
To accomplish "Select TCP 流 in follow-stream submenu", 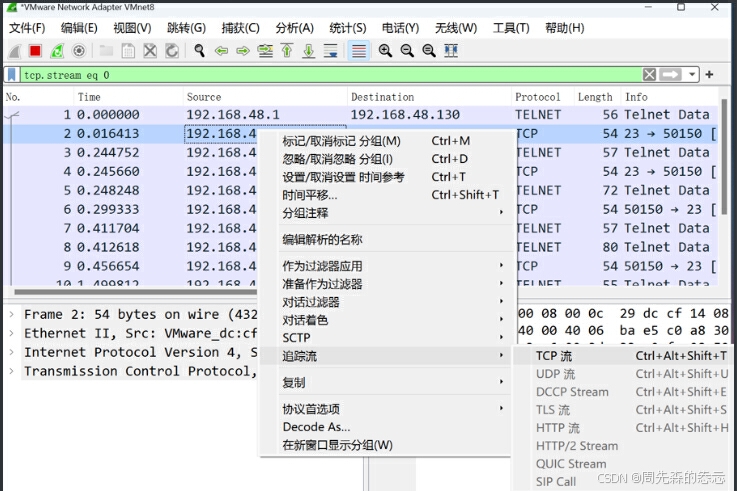I will click(x=622, y=356).
